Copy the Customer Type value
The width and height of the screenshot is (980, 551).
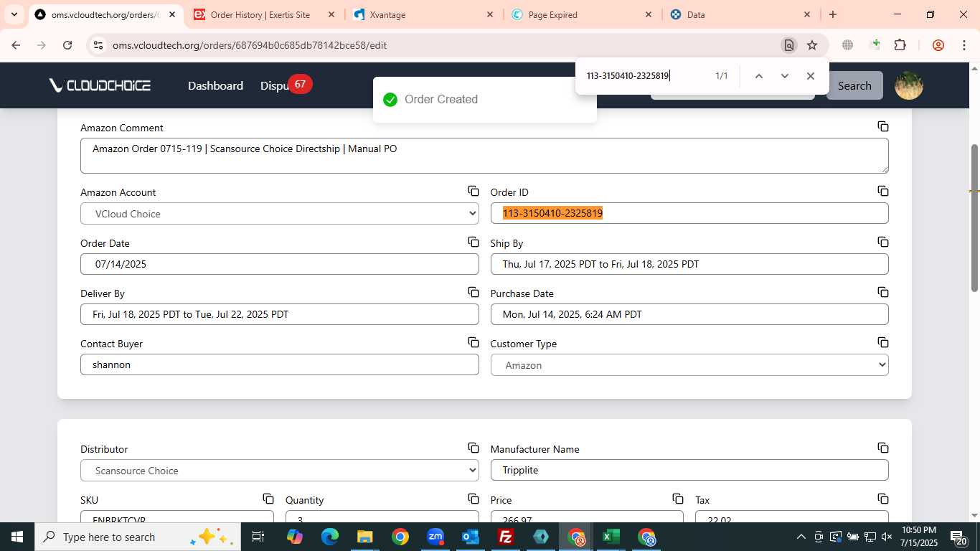pos(883,343)
